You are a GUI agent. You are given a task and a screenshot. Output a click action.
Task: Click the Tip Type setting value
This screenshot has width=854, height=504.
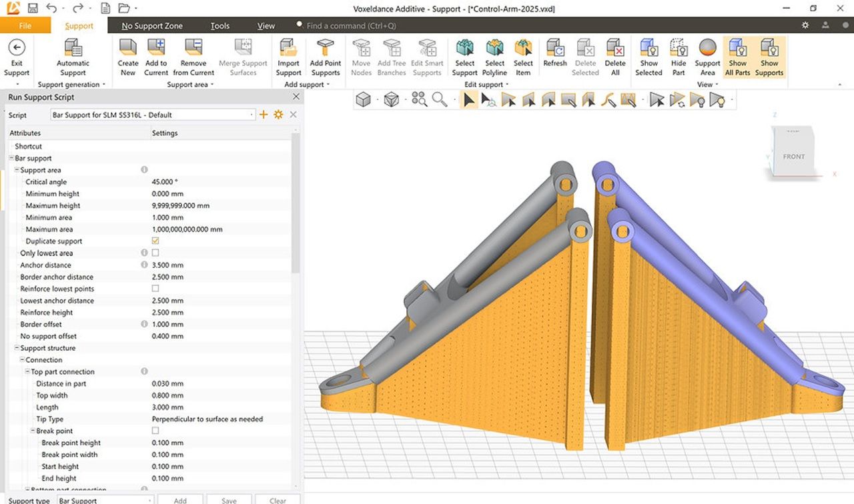pyautogui.click(x=207, y=419)
